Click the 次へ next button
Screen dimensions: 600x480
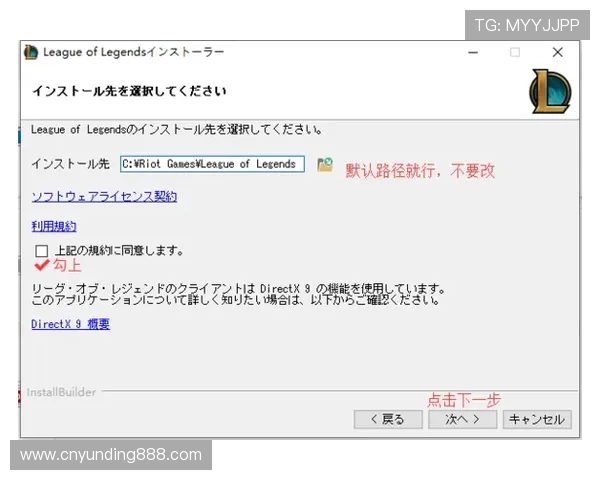pyautogui.click(x=462, y=420)
